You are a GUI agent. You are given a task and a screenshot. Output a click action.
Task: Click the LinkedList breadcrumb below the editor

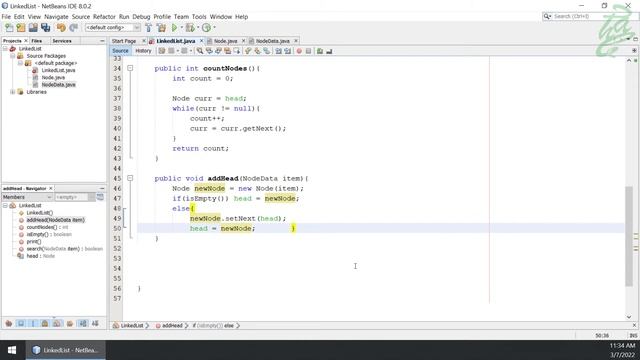coord(131,326)
